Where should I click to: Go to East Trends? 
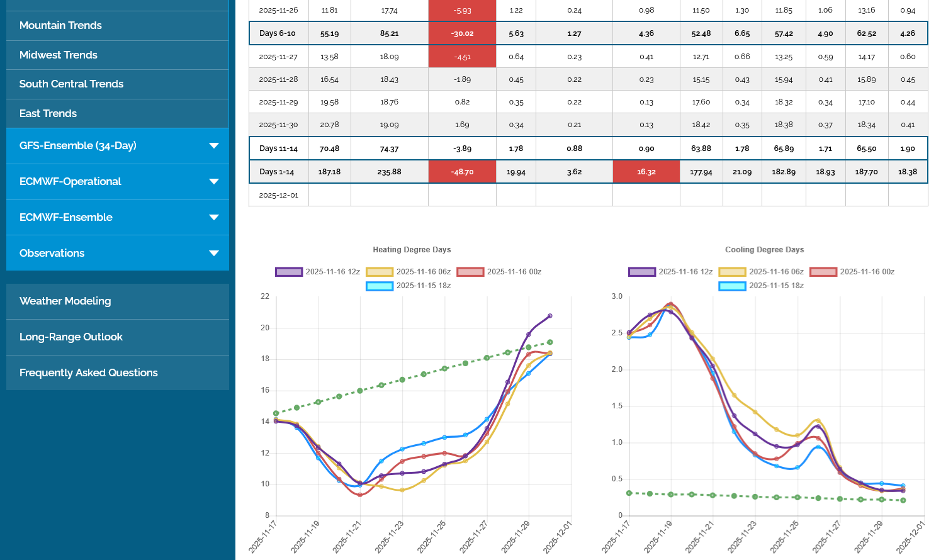(x=48, y=114)
